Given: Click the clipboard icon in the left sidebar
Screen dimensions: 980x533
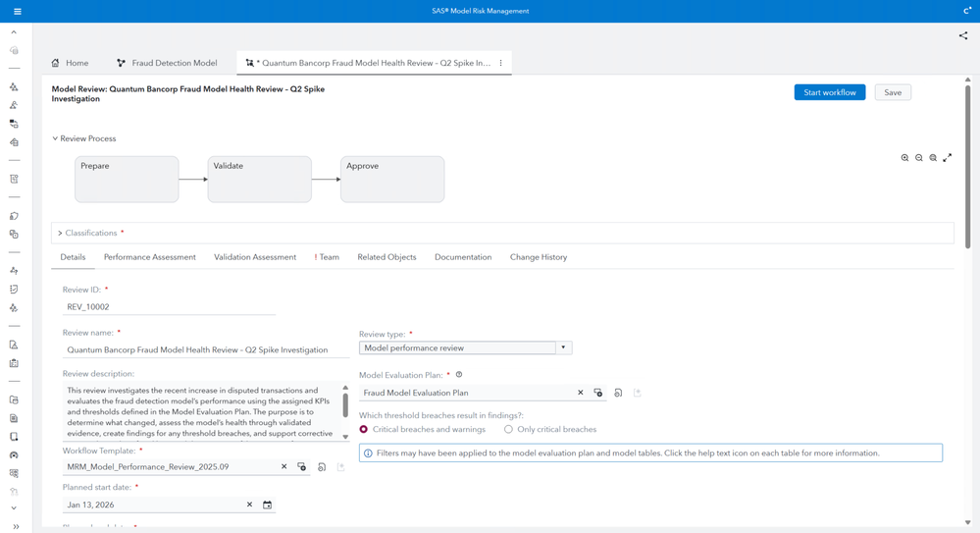Looking at the screenshot, I should (x=14, y=363).
